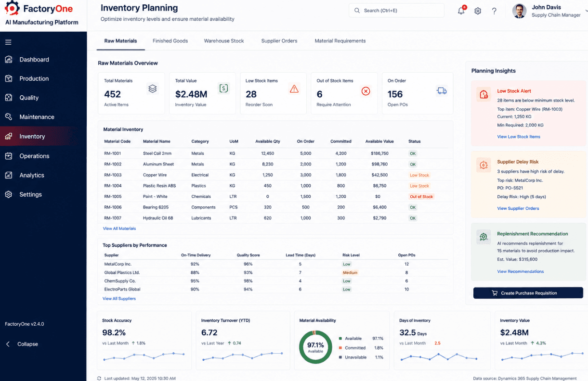Click the Available Value column header
Image resolution: width=588 pixels, height=381 pixels.
point(379,141)
